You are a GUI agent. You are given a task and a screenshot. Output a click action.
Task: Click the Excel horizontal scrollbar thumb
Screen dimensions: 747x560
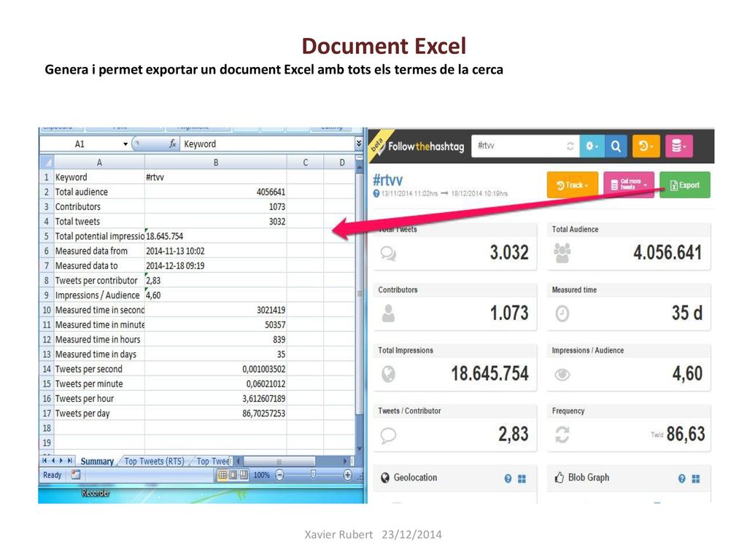(x=279, y=462)
